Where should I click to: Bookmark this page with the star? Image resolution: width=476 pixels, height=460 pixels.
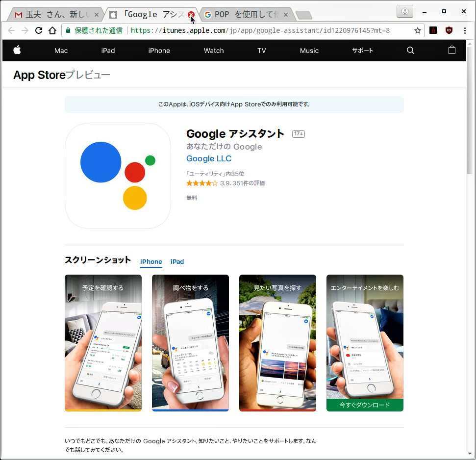click(x=418, y=30)
